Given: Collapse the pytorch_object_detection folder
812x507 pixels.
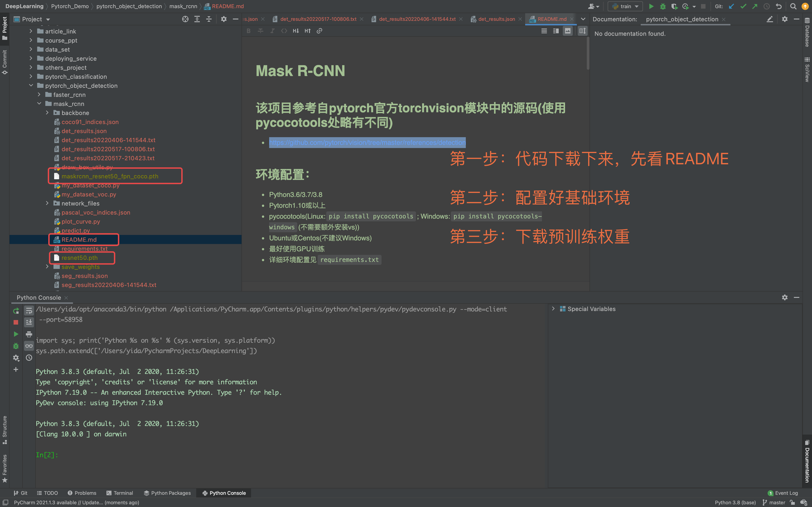Looking at the screenshot, I should coord(31,85).
